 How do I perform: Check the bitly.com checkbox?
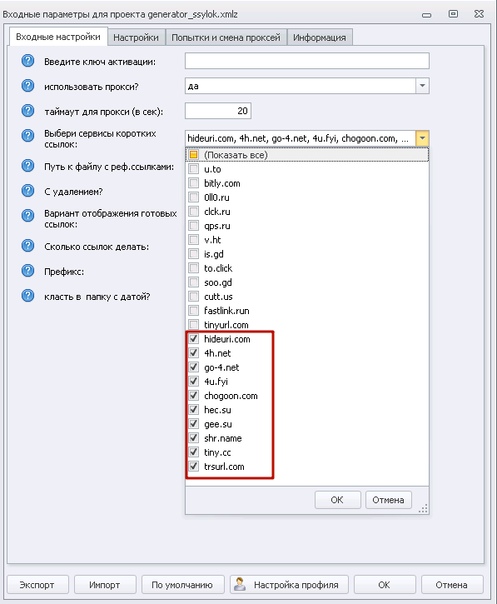[193, 183]
